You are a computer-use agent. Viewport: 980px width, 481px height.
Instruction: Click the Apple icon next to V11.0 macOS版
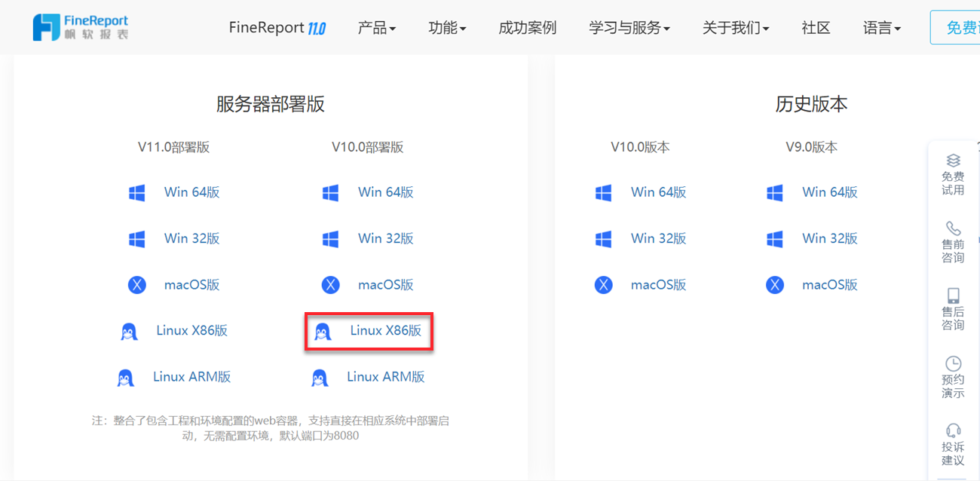[x=137, y=284]
